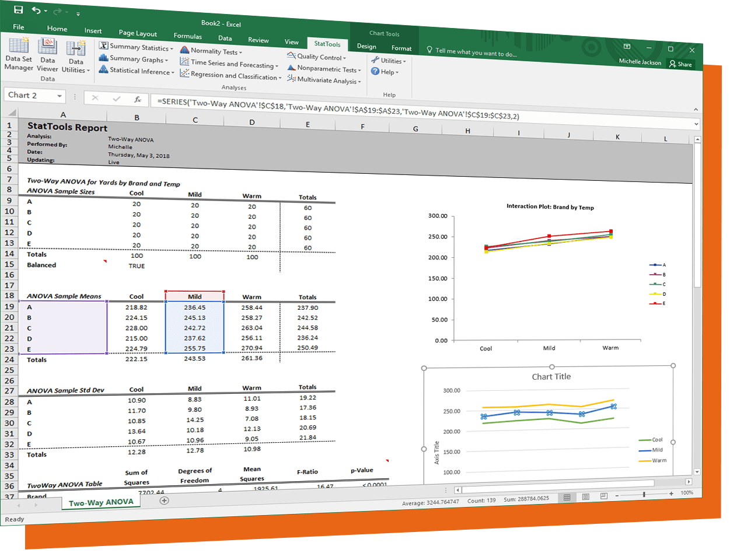
Task: Select row 14 header
Action: tap(9, 253)
